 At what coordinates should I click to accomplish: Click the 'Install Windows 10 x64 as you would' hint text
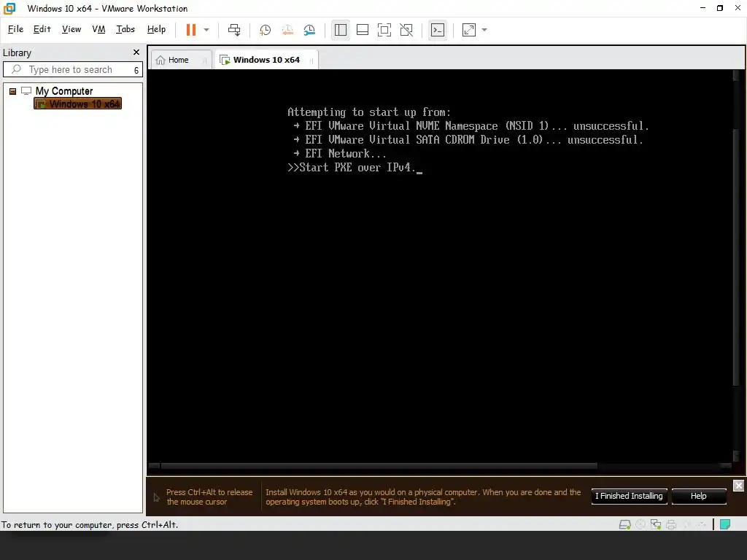[423, 497]
